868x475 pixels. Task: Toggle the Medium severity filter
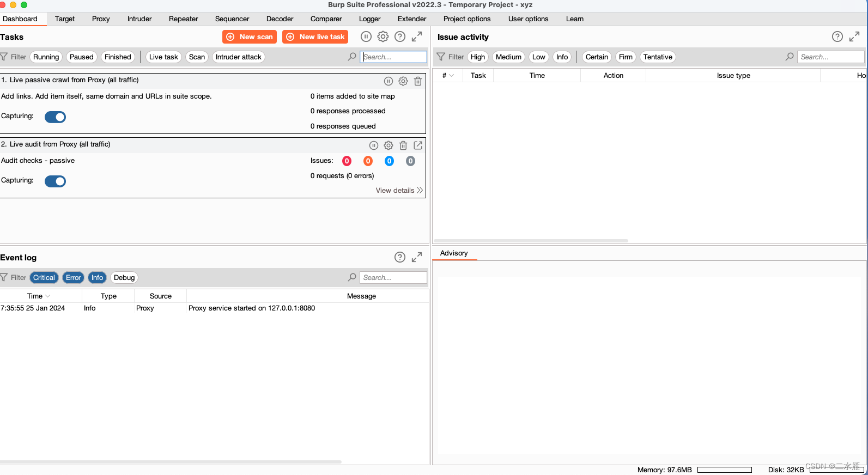pyautogui.click(x=508, y=57)
